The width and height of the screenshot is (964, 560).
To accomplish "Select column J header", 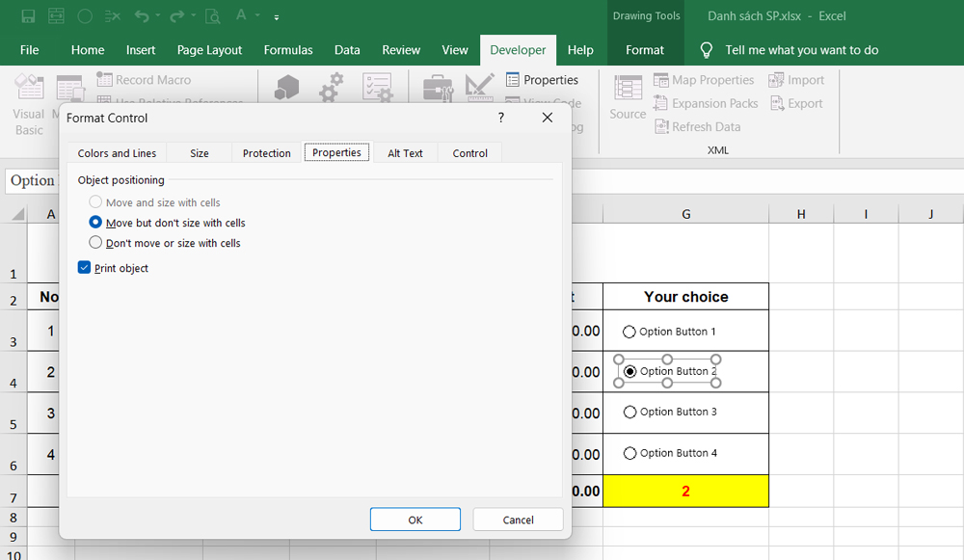I will (x=931, y=214).
